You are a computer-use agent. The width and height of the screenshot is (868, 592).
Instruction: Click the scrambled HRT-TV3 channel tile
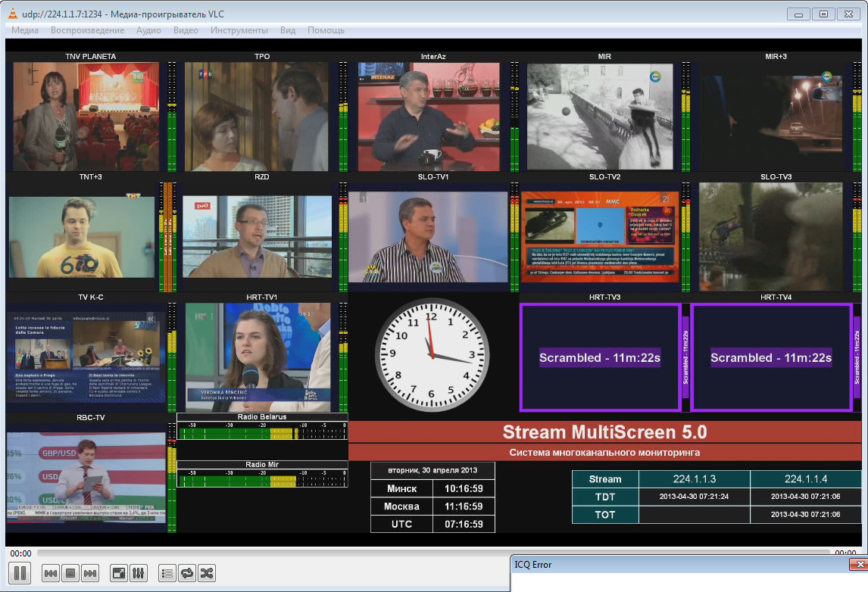pos(600,357)
